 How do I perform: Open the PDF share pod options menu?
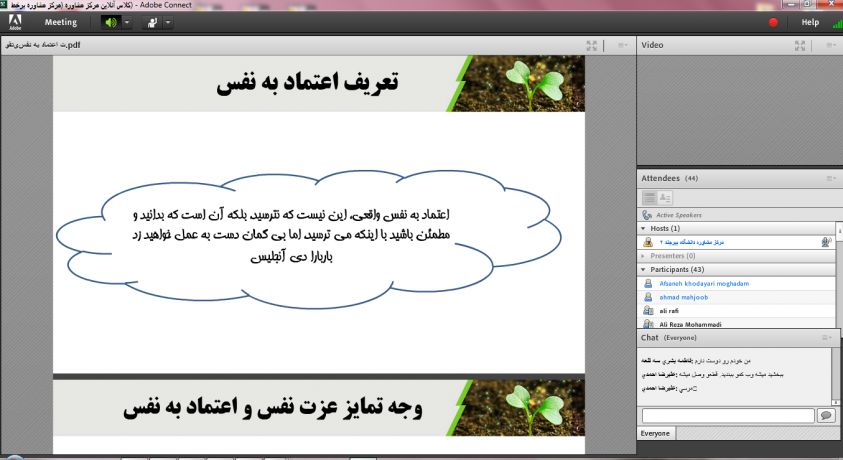(623, 46)
